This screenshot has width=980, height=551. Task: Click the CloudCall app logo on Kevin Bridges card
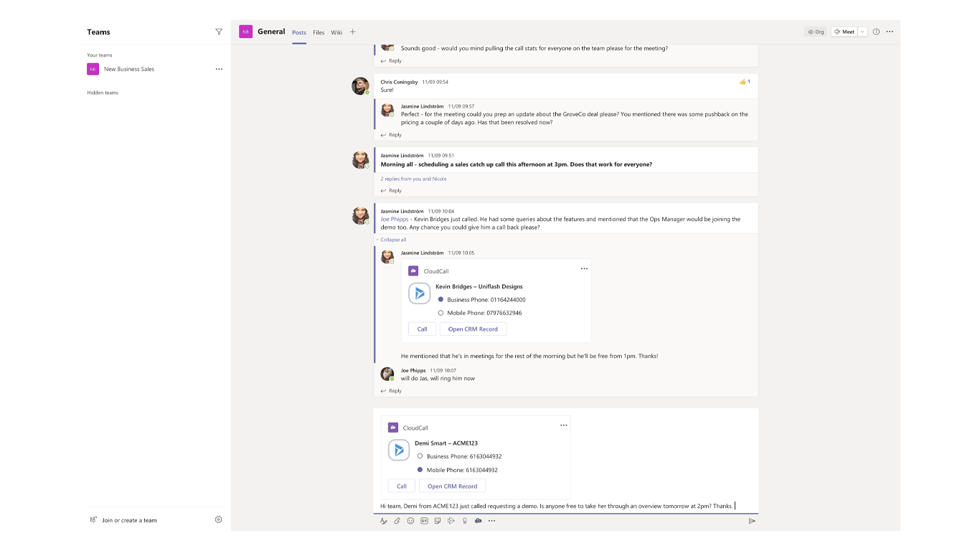(x=413, y=271)
